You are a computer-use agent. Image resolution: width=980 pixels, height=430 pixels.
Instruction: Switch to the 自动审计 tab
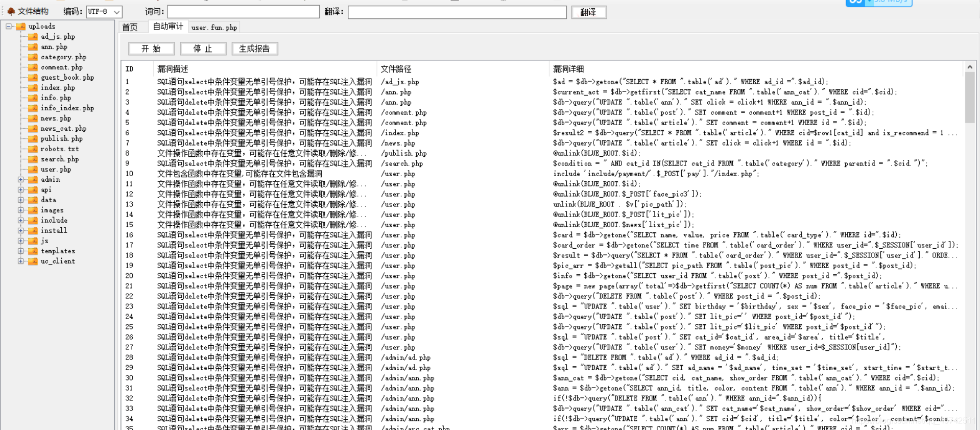pos(168,27)
